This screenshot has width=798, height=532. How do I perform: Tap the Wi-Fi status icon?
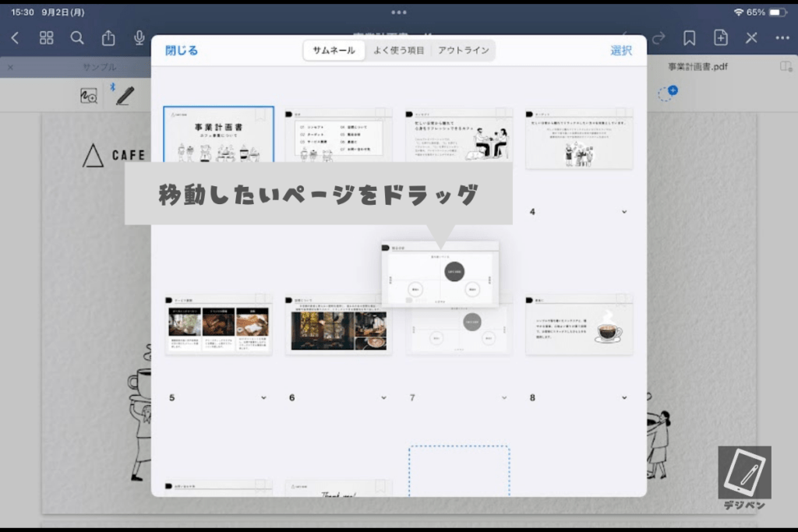739,12
